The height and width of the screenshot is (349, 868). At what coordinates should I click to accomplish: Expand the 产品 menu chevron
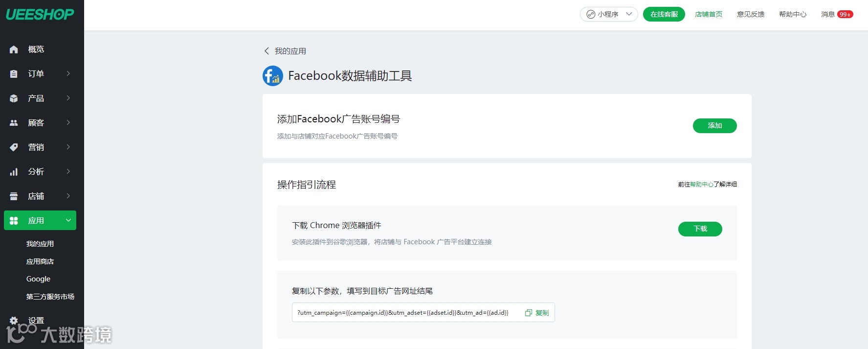(x=68, y=98)
